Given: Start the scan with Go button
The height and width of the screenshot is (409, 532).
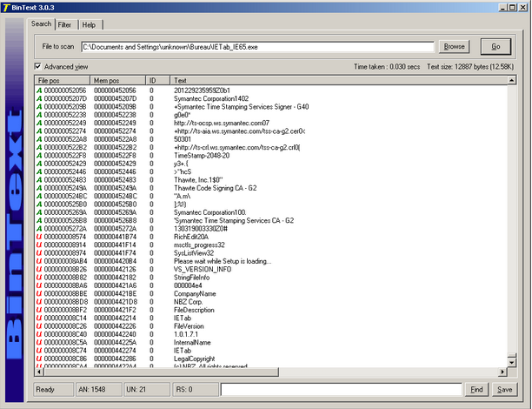Looking at the screenshot, I should [x=495, y=46].
